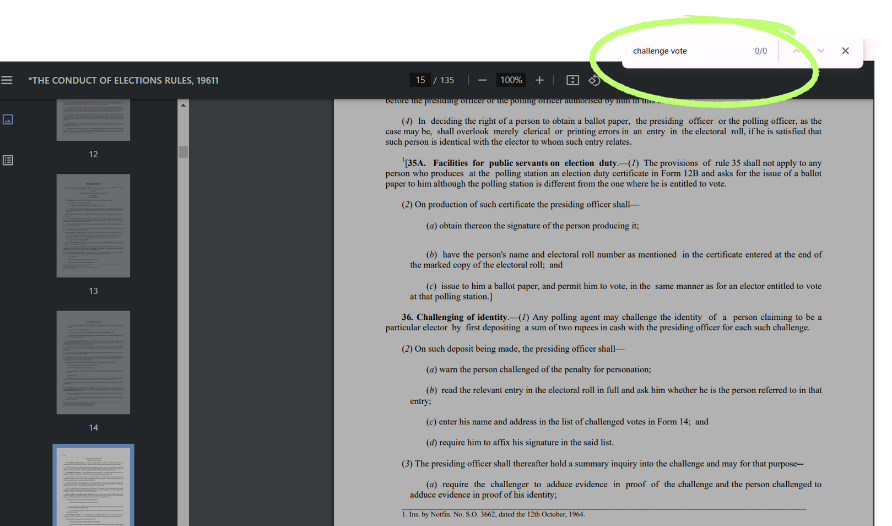Image resolution: width=892 pixels, height=526 pixels.
Task: Click the thumbnail panel scrollbar handle
Action: tap(183, 152)
